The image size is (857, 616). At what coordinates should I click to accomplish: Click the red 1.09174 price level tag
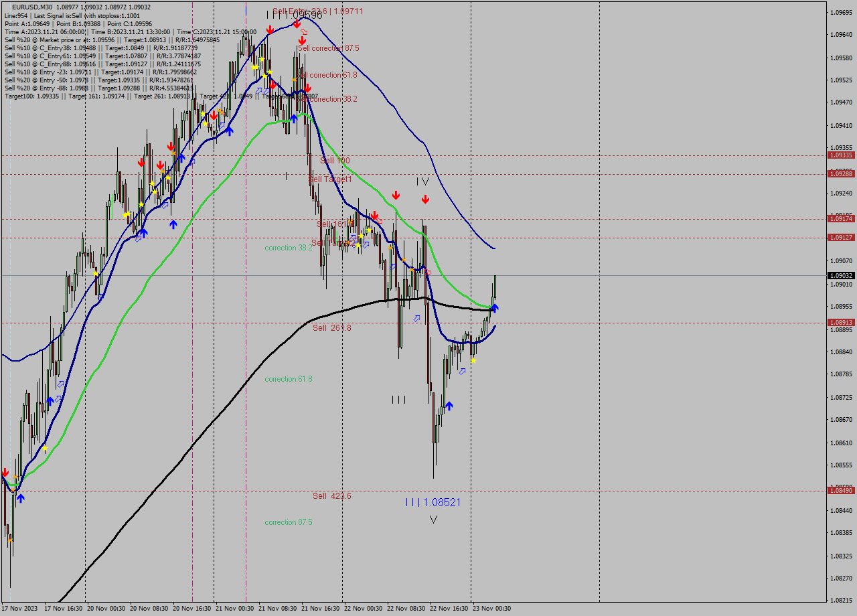coord(841,219)
